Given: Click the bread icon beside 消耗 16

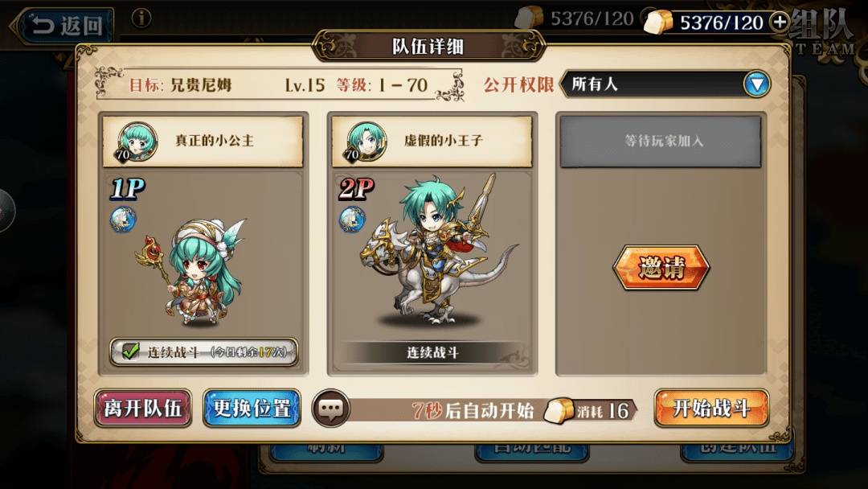Looking at the screenshot, I should [x=559, y=410].
